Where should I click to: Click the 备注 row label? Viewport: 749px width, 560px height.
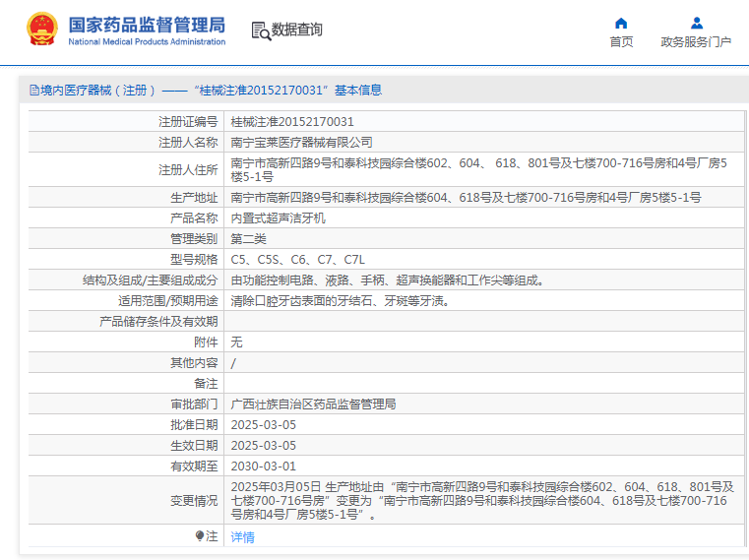point(206,384)
